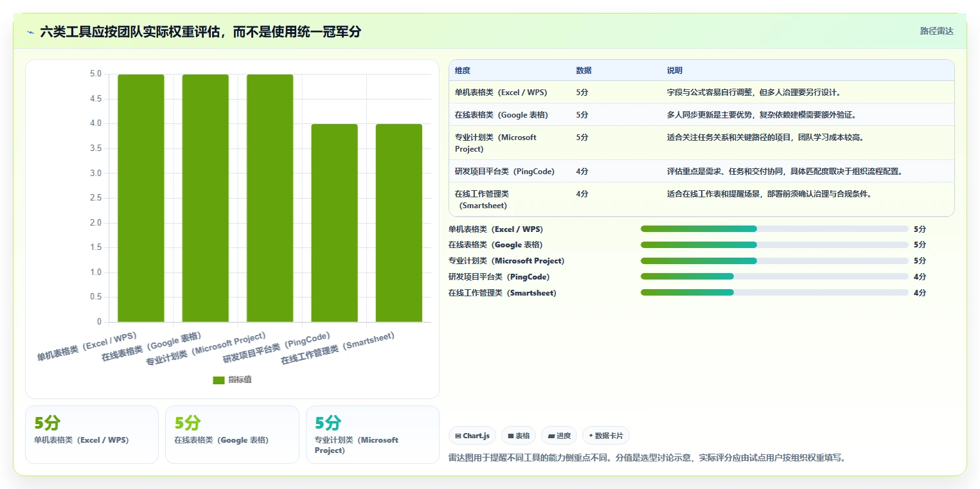
Task: Click x-axis label 研发项目平台类 (PingCode)
Action: [276, 348]
